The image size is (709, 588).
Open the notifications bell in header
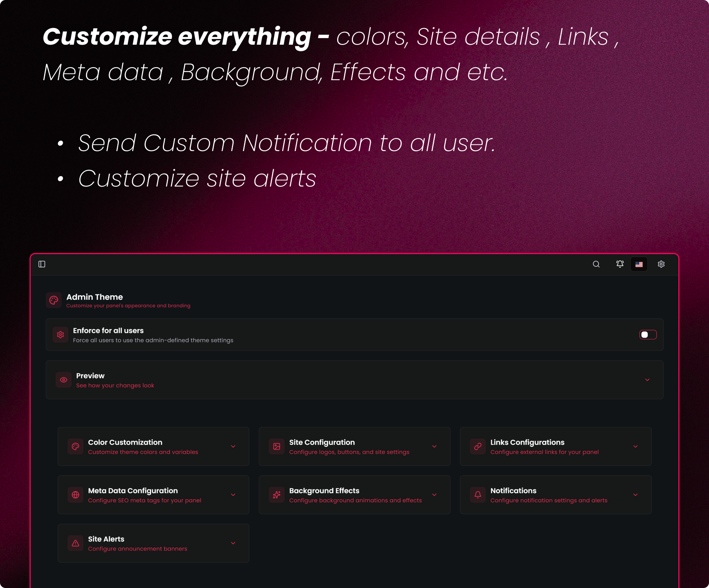tap(620, 264)
